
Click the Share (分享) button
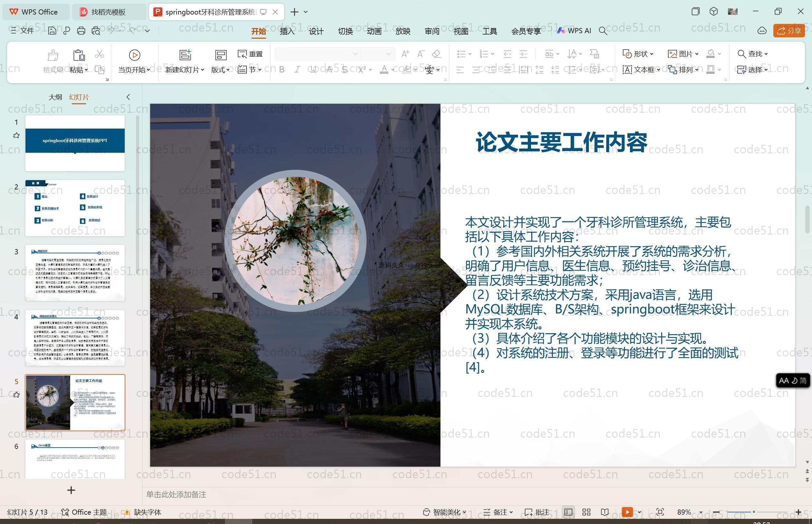click(789, 31)
